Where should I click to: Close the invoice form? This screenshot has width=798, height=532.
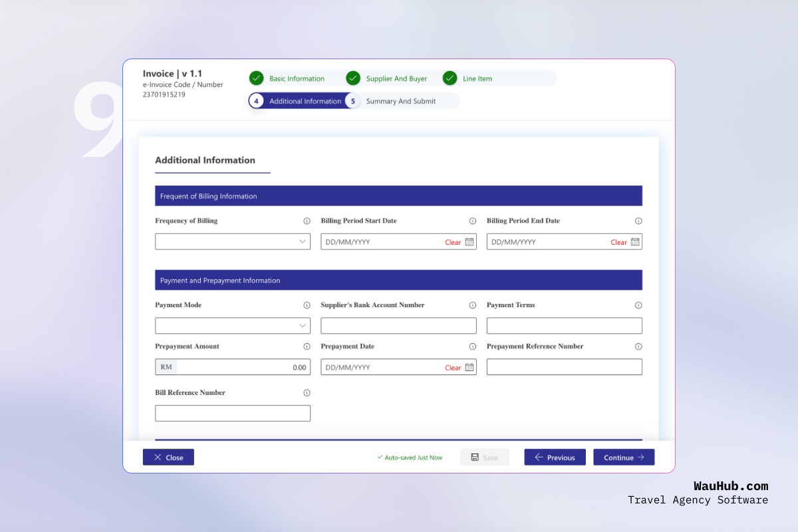click(x=168, y=457)
